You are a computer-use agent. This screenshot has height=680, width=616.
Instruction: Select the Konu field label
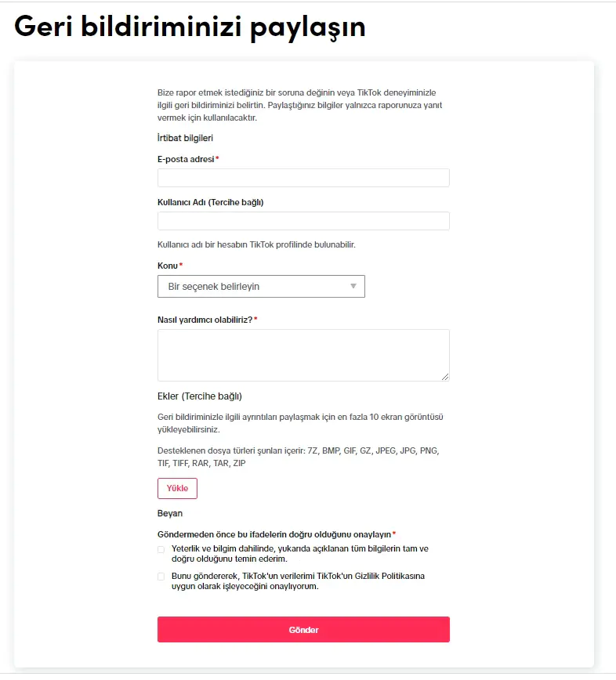coord(166,265)
